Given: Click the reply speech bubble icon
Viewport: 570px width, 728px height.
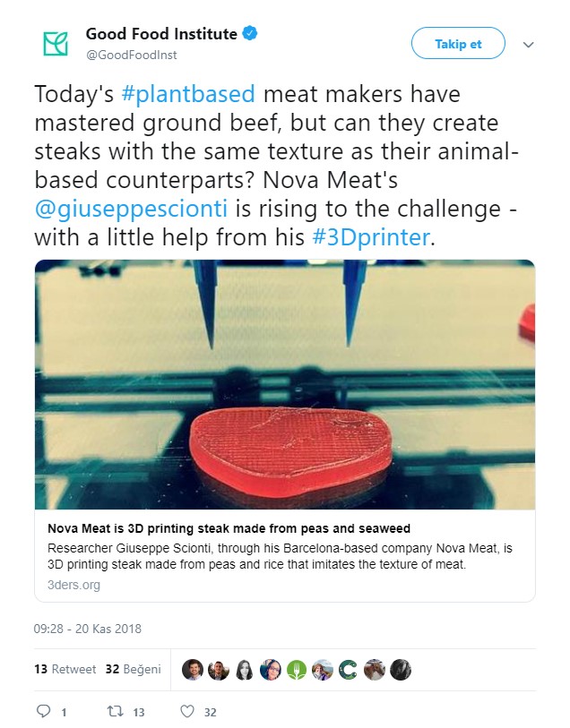Looking at the screenshot, I should click(x=45, y=712).
